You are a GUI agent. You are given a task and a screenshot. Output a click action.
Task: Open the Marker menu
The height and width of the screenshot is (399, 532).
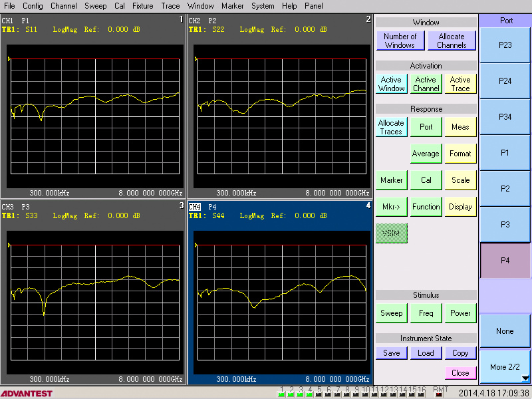(232, 5)
